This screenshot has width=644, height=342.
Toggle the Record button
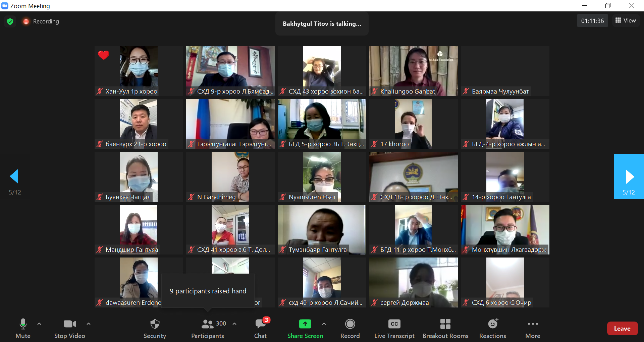click(x=350, y=328)
